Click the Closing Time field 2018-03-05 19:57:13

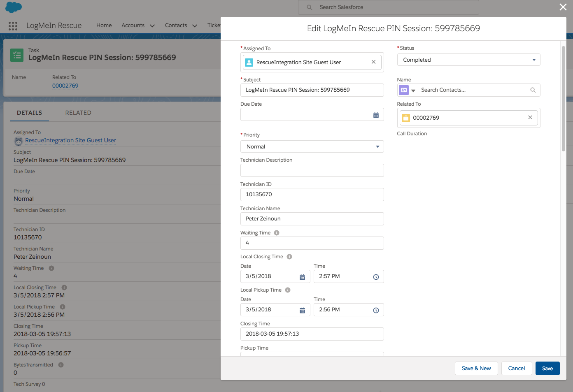click(312, 334)
